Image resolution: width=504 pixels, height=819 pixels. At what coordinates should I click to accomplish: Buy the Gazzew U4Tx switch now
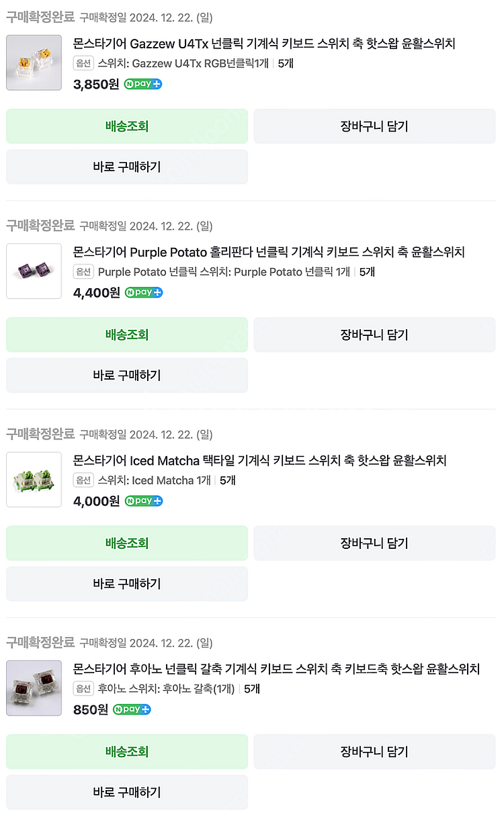point(127,167)
